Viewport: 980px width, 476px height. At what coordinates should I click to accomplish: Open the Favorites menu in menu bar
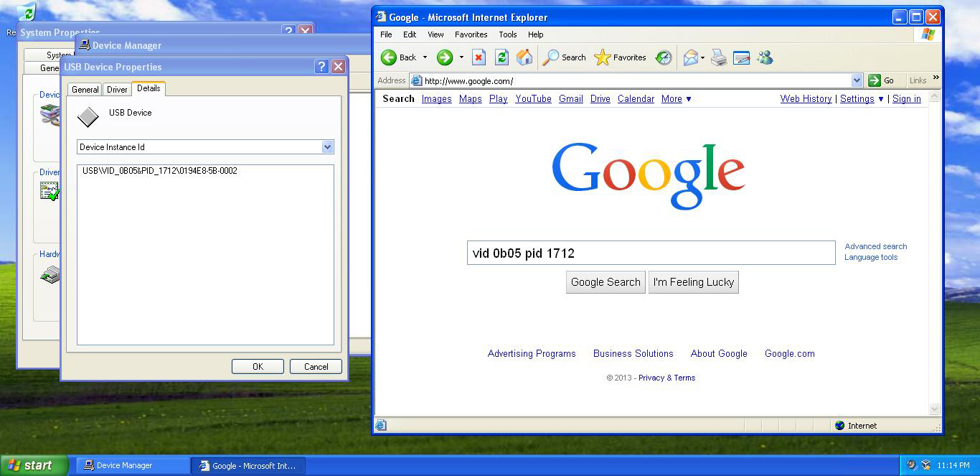click(471, 34)
